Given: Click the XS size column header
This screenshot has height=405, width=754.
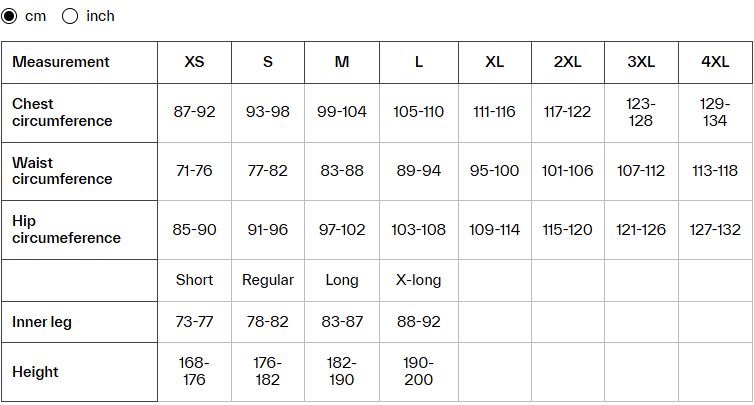Looking at the screenshot, I should (195, 62).
